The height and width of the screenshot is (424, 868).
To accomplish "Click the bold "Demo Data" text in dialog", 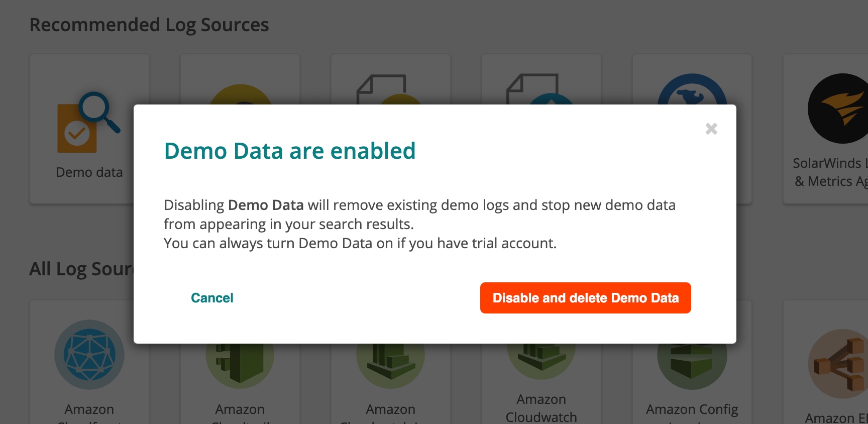I will pyautogui.click(x=266, y=205).
